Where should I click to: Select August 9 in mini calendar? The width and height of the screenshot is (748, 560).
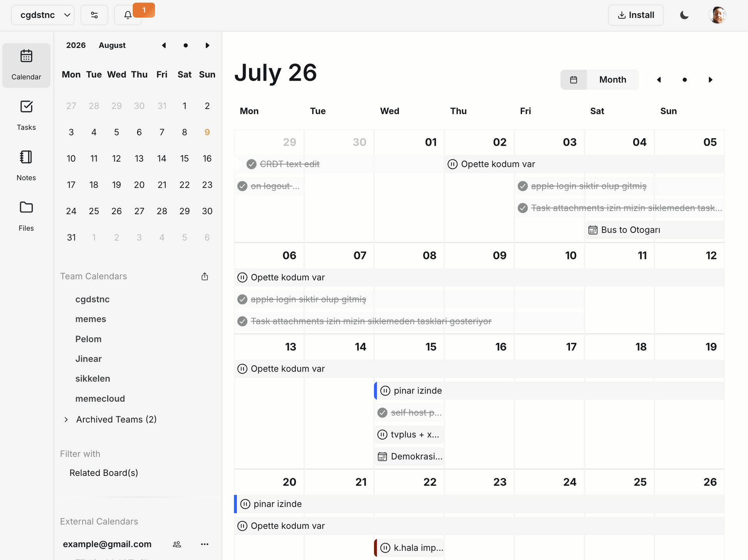point(207,132)
